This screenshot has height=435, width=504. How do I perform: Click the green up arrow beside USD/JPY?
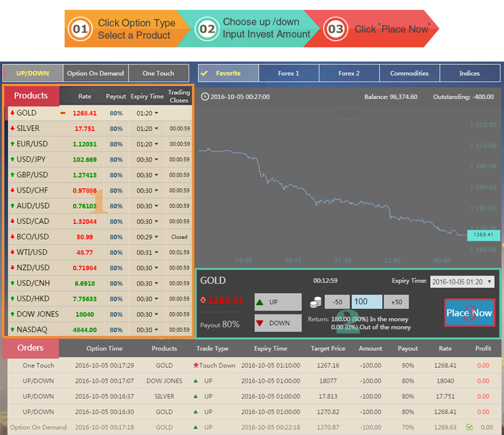(12, 159)
